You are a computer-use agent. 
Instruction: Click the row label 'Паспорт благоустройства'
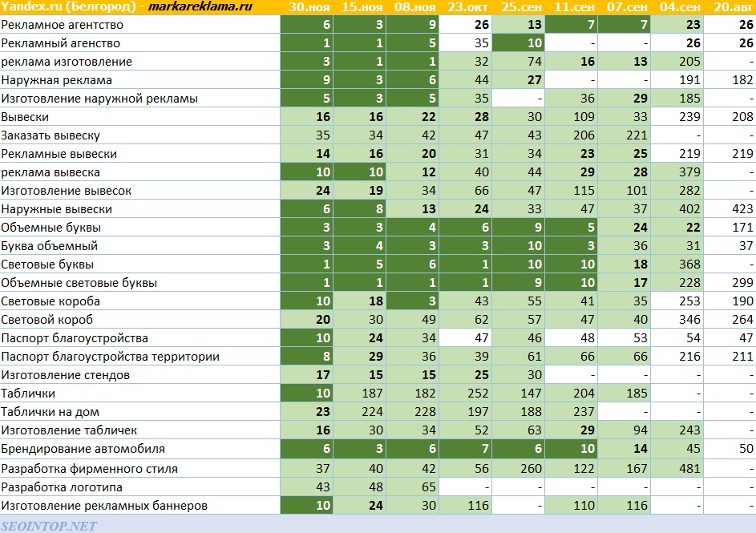75,338
